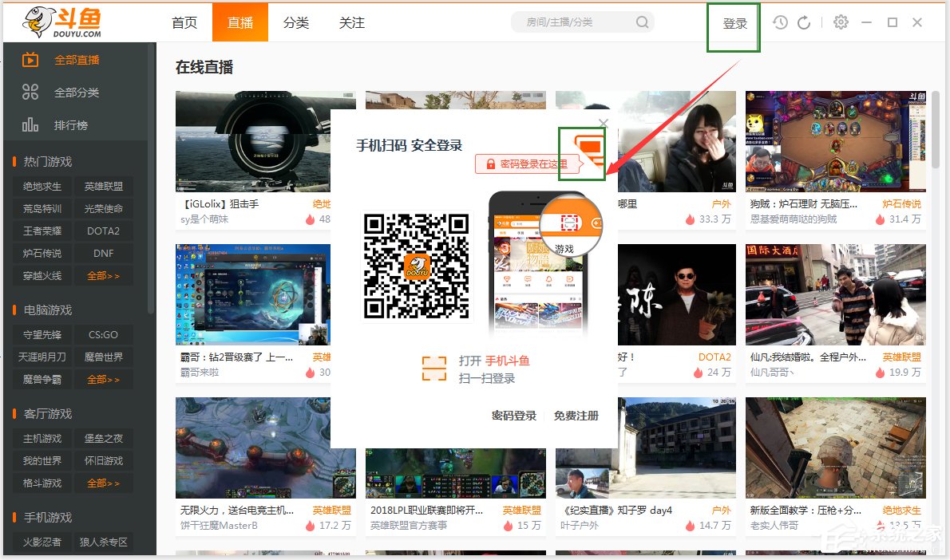950x560 pixels.
Task: Select 天涯明月刀 category
Action: (x=42, y=357)
